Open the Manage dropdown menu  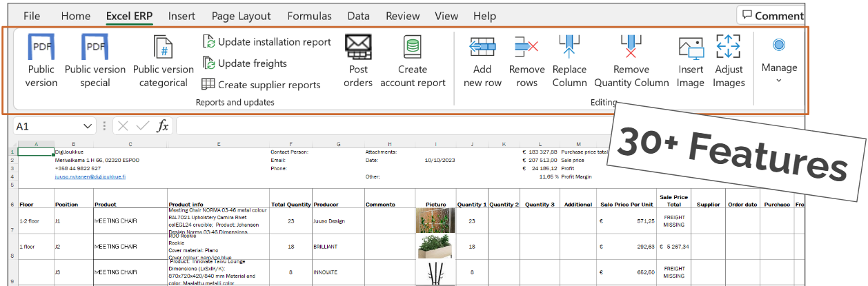[779, 62]
